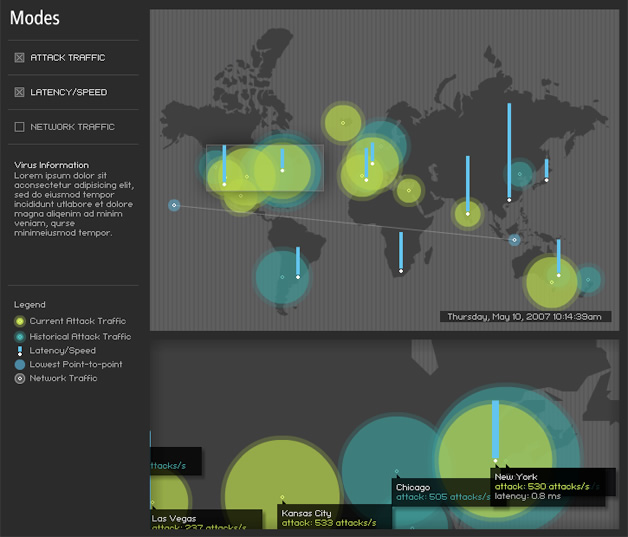628x537 pixels.
Task: Click the latency bar over Japan
Action: (546, 171)
